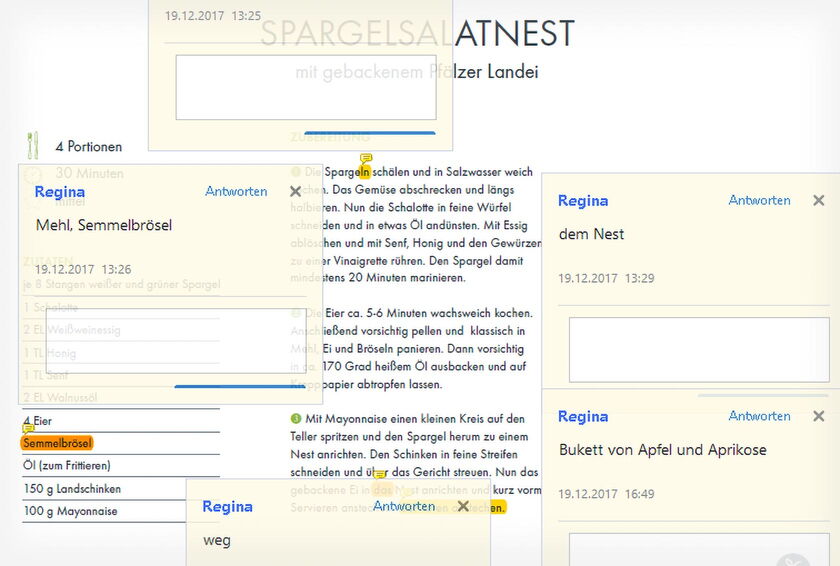Click Antworten on 'dem Nest' comment

coord(759,200)
